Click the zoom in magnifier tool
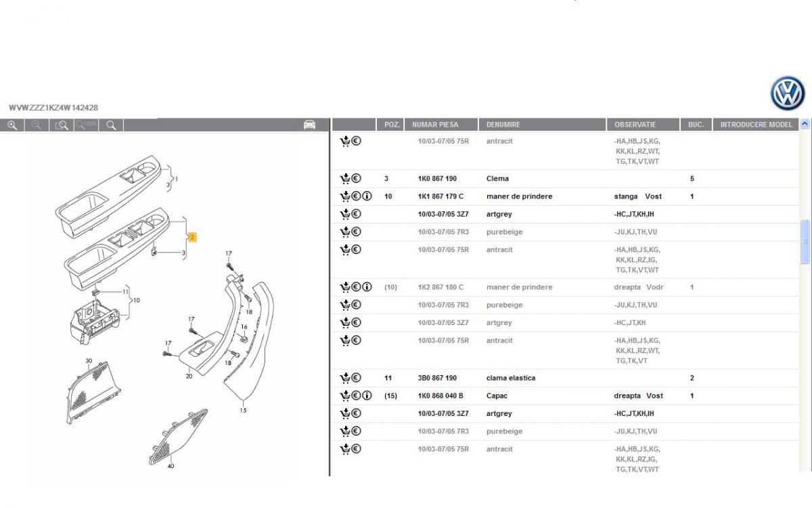 pos(12,125)
